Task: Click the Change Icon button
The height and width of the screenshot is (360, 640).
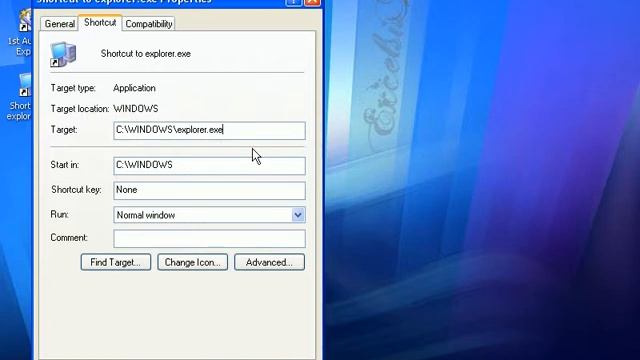Action: pyautogui.click(x=192, y=262)
